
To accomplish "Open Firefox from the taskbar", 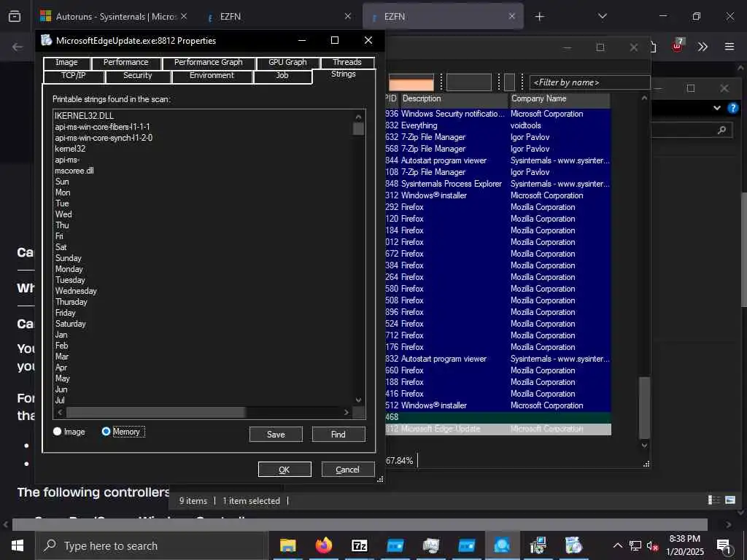I will point(323,545).
